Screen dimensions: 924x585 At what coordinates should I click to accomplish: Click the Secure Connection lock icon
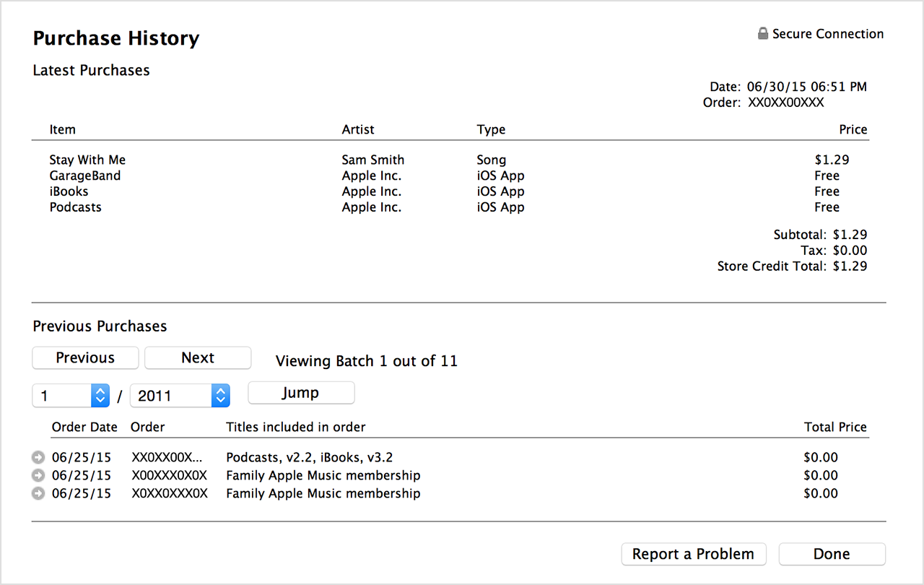763,34
